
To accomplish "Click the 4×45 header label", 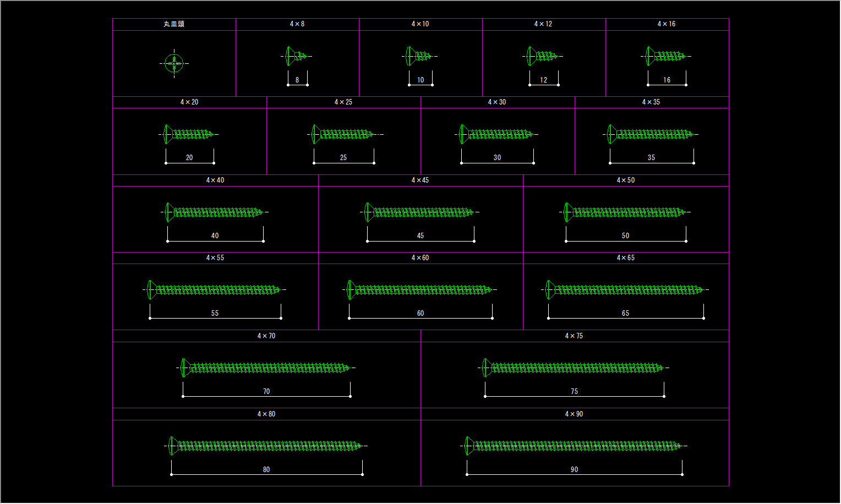I will pyautogui.click(x=420, y=180).
